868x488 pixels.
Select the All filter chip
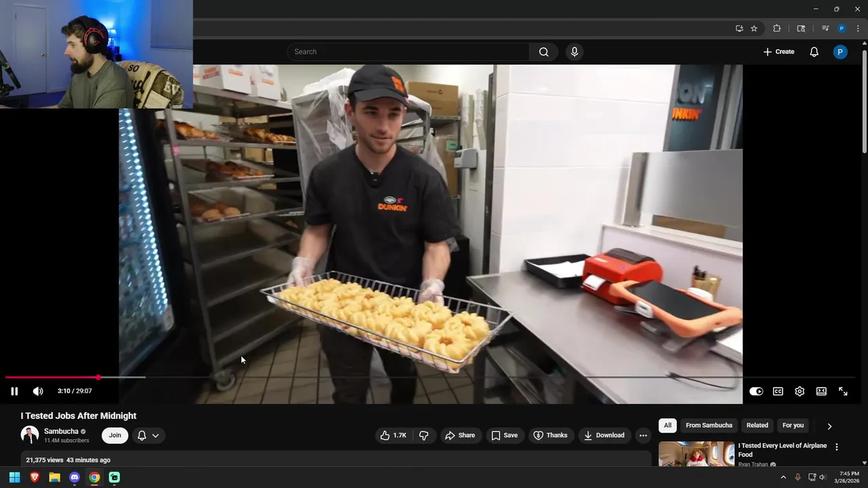pyautogui.click(x=667, y=426)
